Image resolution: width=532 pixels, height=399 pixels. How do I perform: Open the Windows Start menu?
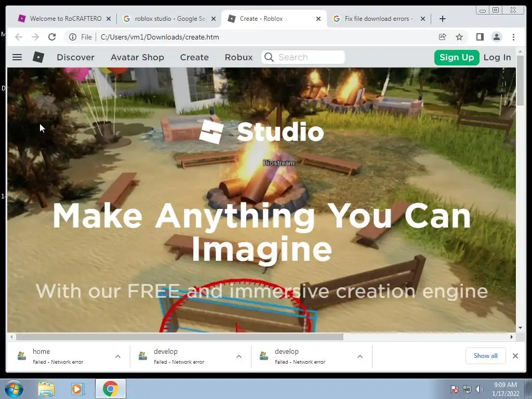(x=14, y=389)
